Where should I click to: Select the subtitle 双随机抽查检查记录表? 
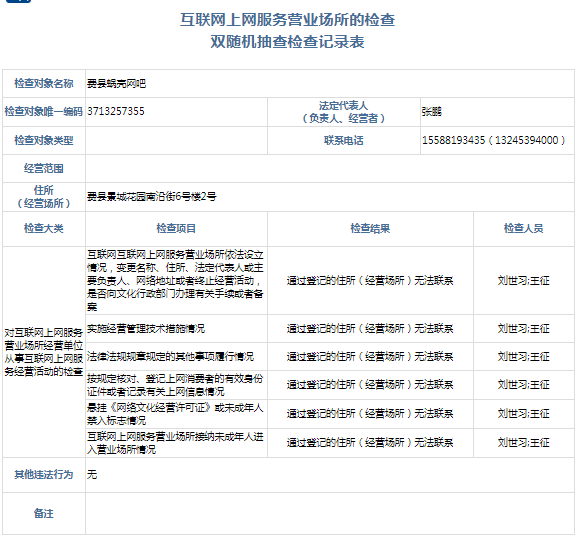tap(287, 42)
